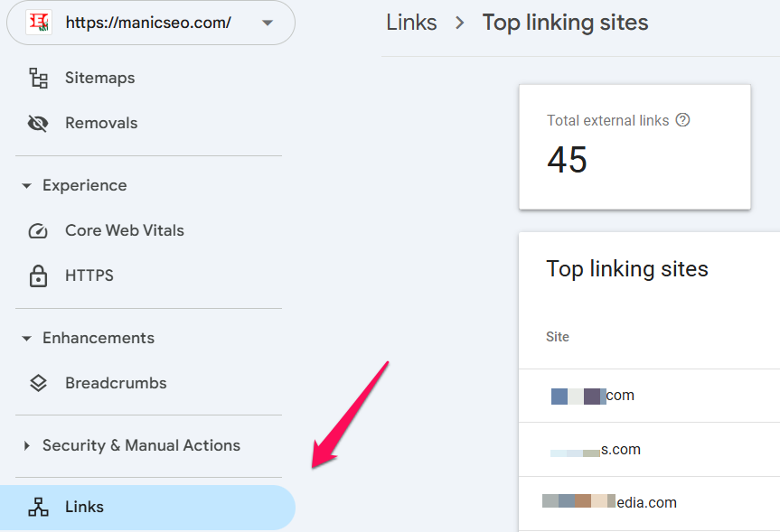Open the linking site row ending in .com
This screenshot has width=780, height=532.
649,396
